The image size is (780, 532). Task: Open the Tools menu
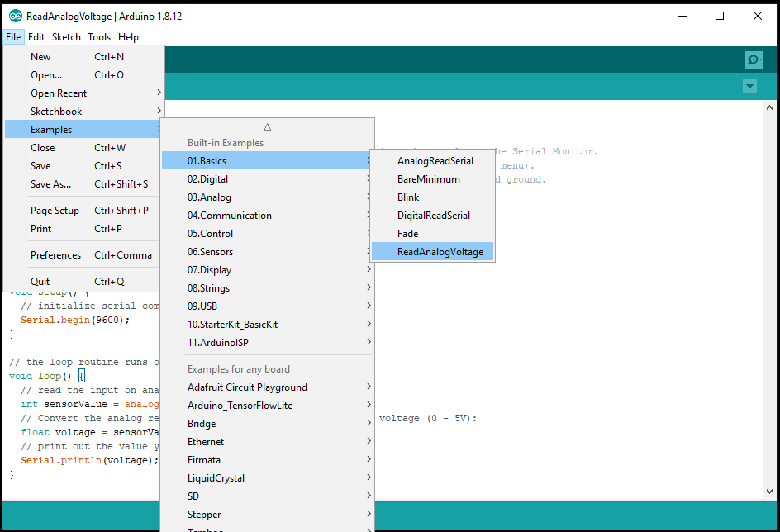[99, 37]
